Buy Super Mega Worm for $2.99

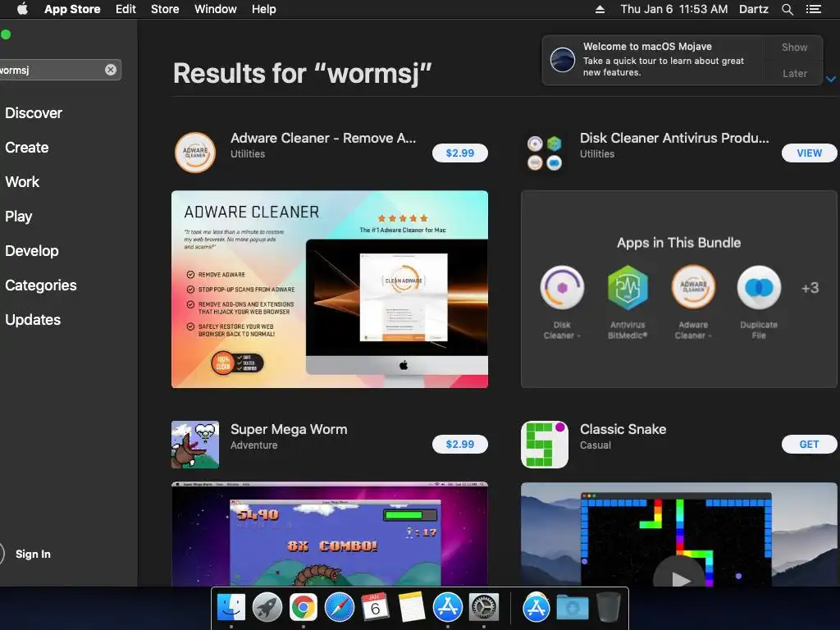tap(460, 444)
